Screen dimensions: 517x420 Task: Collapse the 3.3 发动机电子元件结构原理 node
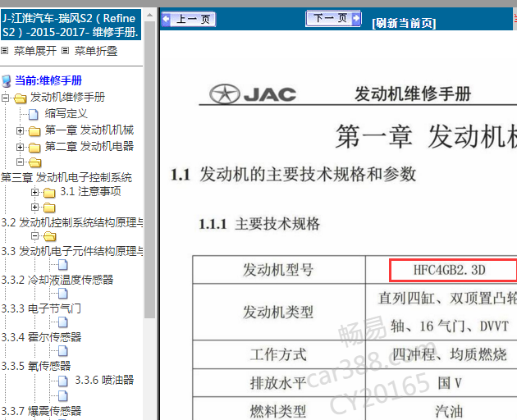click(x=35, y=235)
